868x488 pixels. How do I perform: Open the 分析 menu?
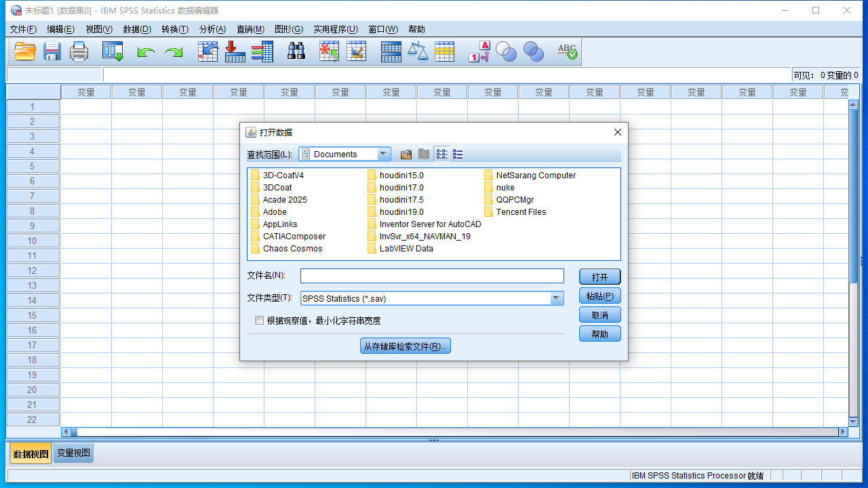[x=212, y=29]
